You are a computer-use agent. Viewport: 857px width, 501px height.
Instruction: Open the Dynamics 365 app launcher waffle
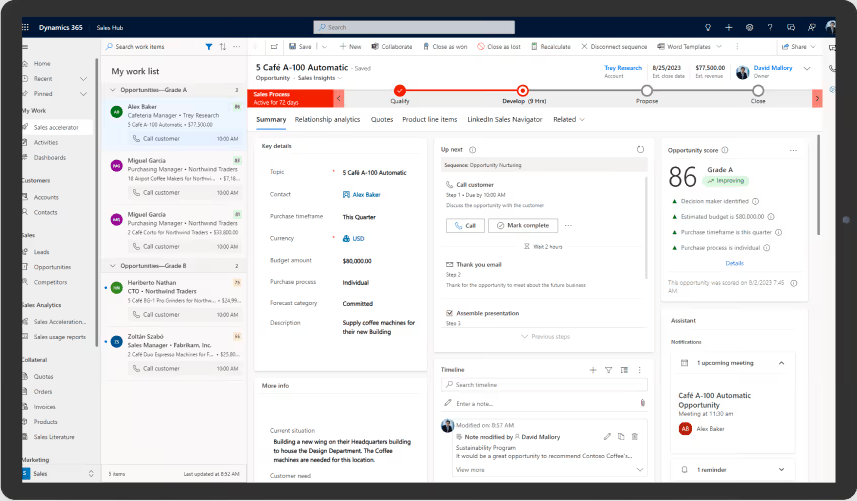pos(25,27)
